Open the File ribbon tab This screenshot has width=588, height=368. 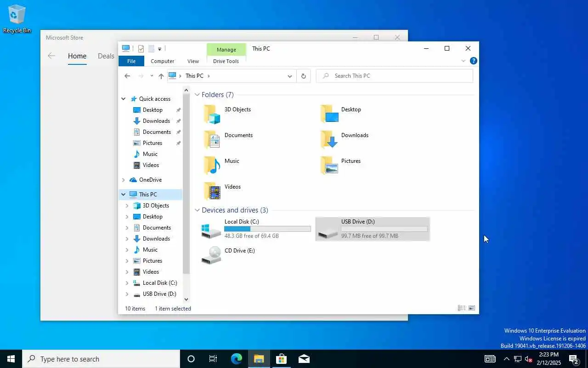click(131, 61)
